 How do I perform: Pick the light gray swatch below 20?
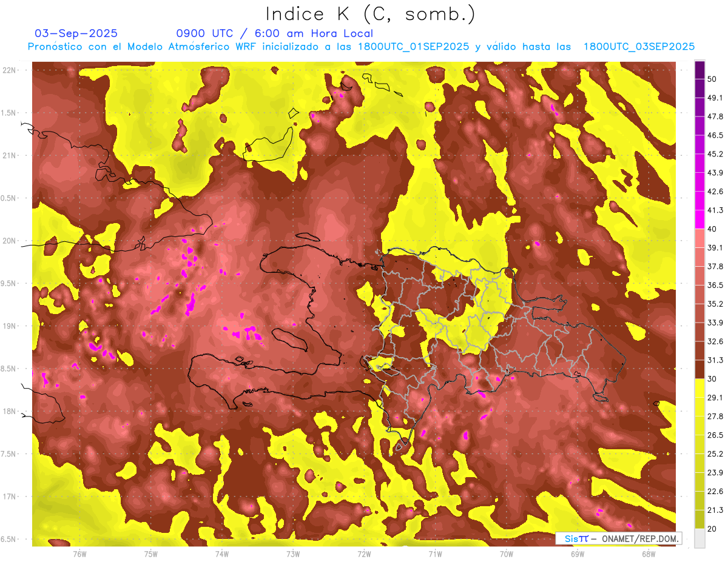699,538
